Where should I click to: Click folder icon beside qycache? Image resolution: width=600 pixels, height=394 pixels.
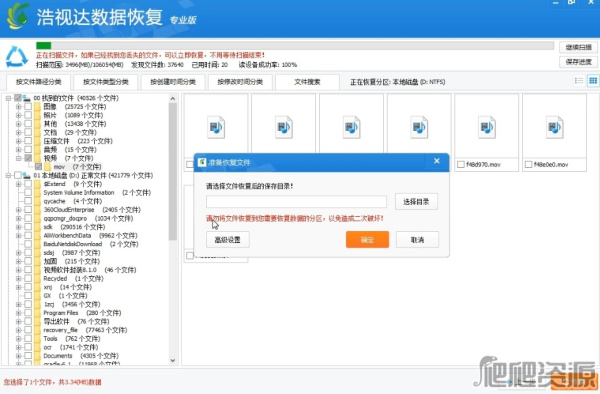(37, 201)
